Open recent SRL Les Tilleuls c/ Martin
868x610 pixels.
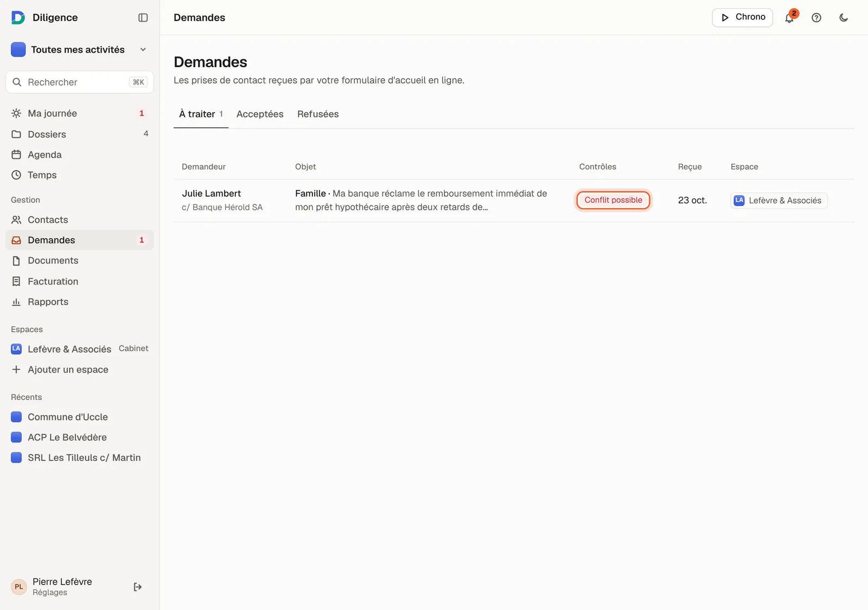point(80,458)
